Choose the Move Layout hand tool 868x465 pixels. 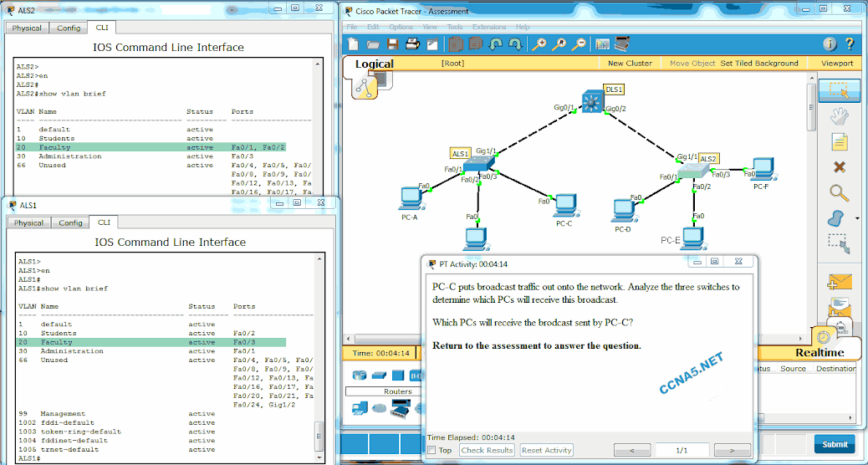(840, 117)
